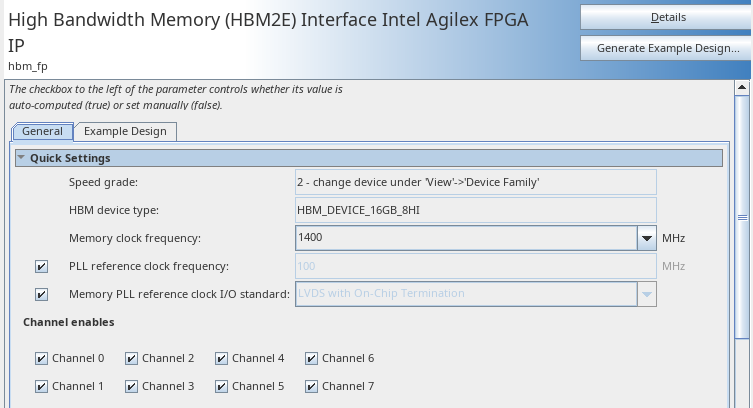Click the HBM device type field
This screenshot has width=753, height=408.
click(475, 210)
